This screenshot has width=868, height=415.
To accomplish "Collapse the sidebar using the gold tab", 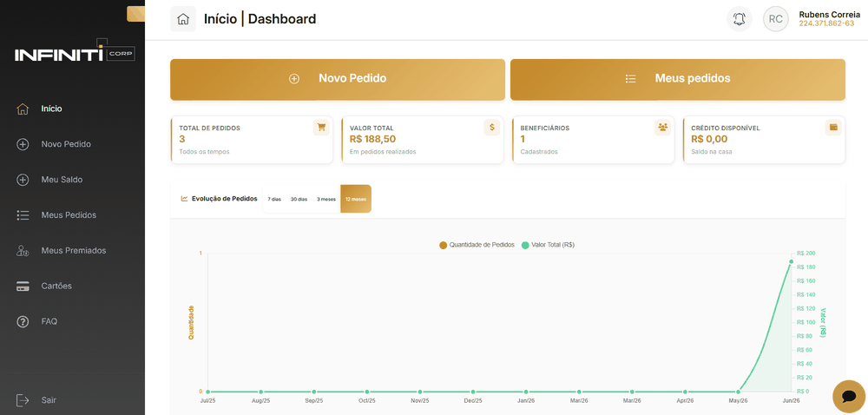I will [x=135, y=14].
